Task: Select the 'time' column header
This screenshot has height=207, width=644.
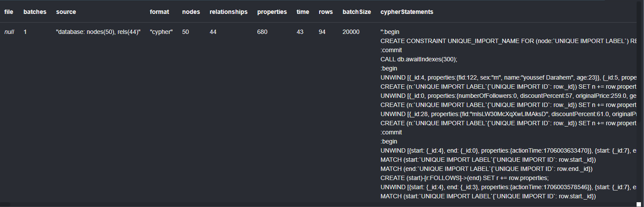Action: click(303, 12)
